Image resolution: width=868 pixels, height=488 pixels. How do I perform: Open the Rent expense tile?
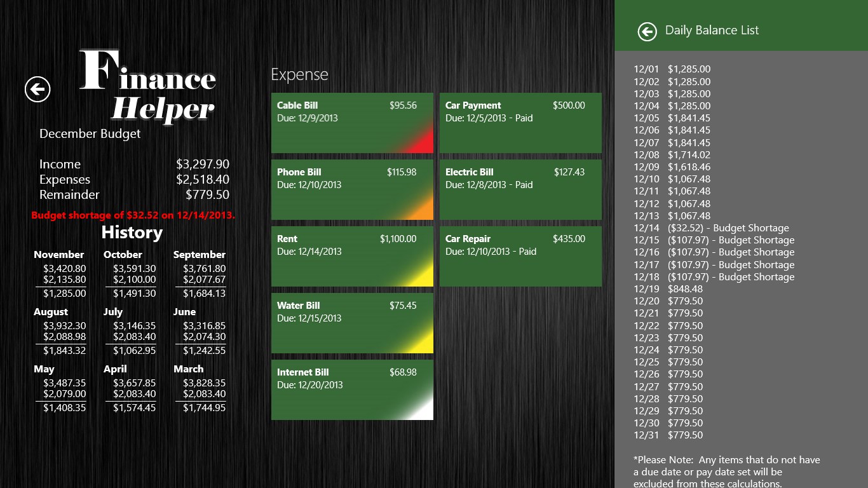[352, 256]
